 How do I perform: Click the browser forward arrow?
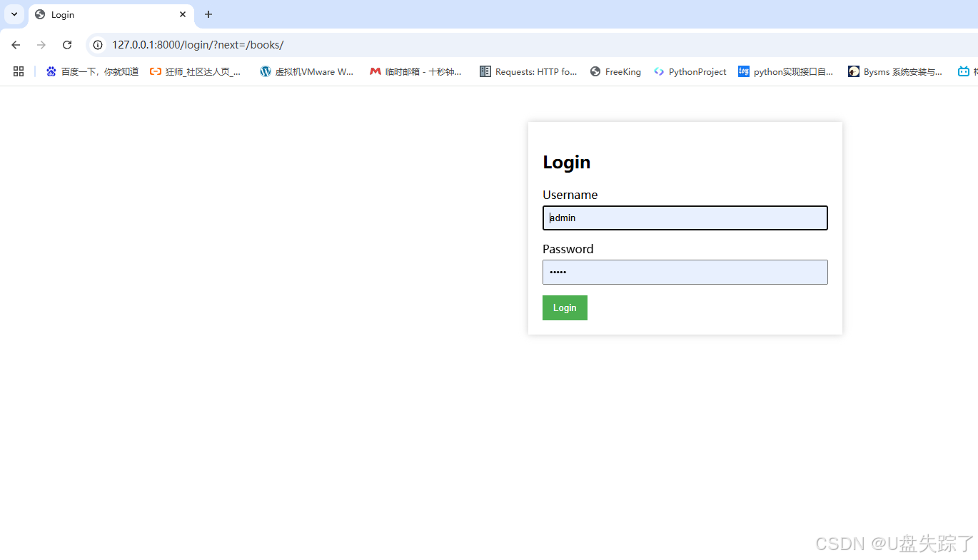pyautogui.click(x=41, y=45)
